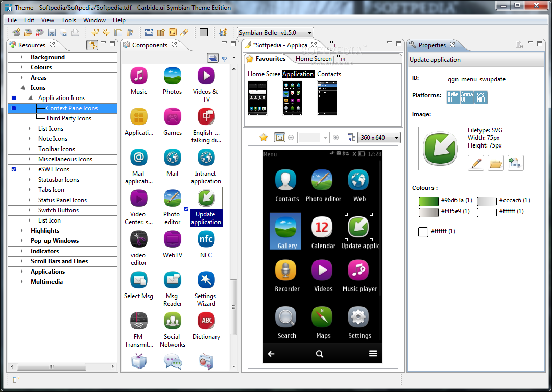Click the #f4f5e9 colour swatch
Viewport: 552px width, 392px height.
pyautogui.click(x=428, y=212)
